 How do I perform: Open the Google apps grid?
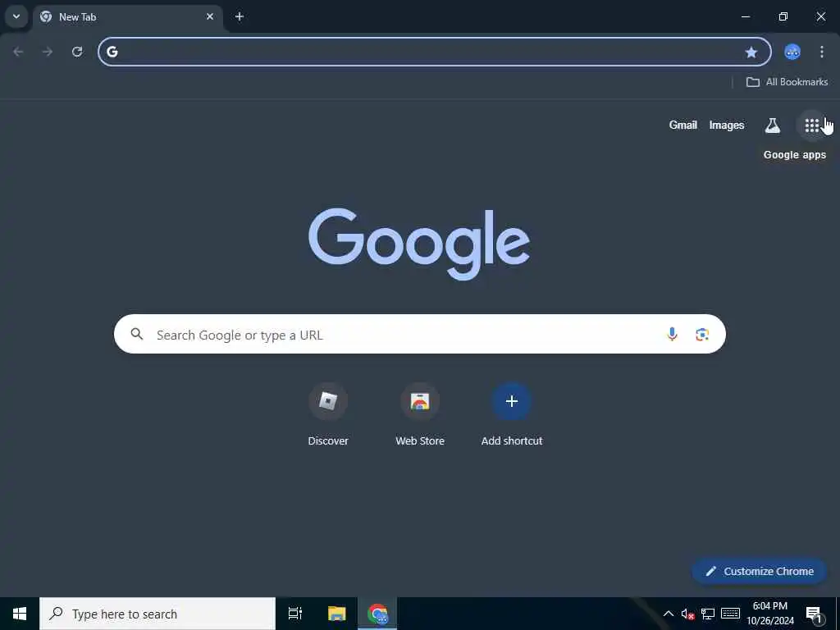point(811,126)
